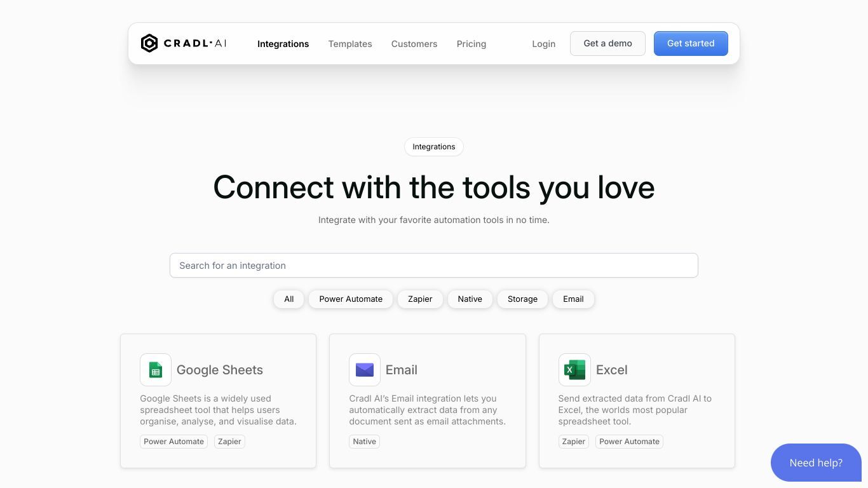
Task: Filter integrations by Zapier chip
Action: pos(420,299)
